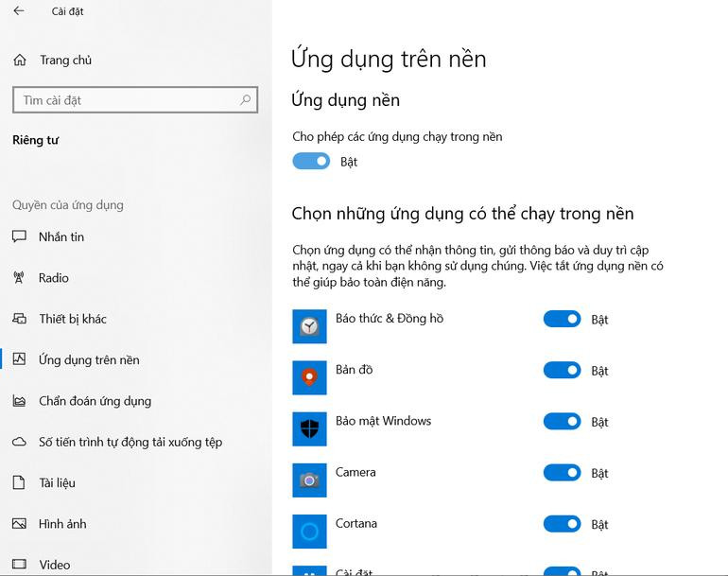
Task: Open Chẩn đoán ứng dụng settings
Action: click(x=95, y=401)
